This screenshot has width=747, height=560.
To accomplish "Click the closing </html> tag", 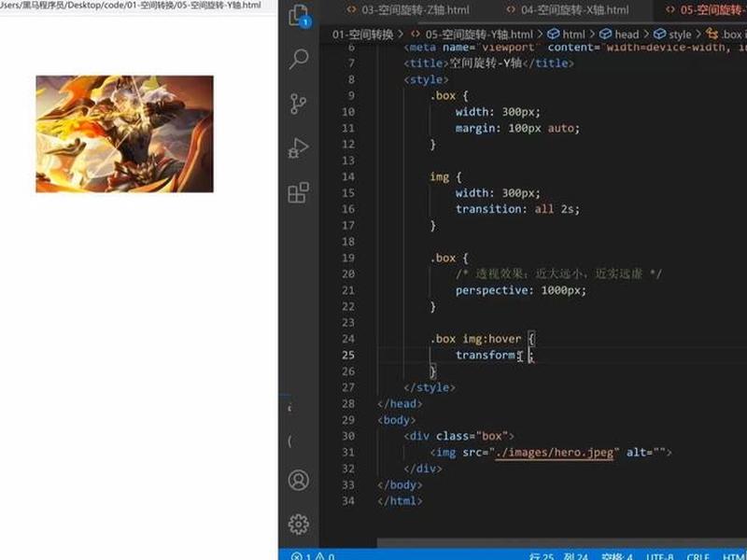I will 400,501.
